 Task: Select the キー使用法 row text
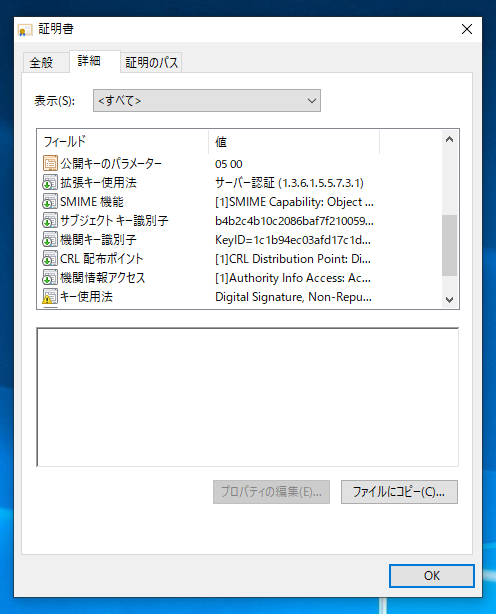tap(86, 297)
